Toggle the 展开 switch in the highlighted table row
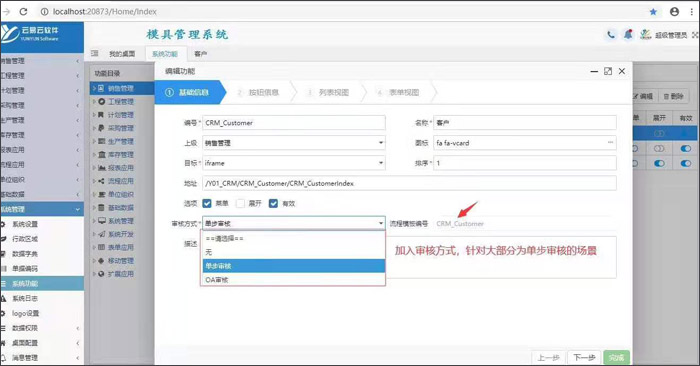 [x=659, y=133]
